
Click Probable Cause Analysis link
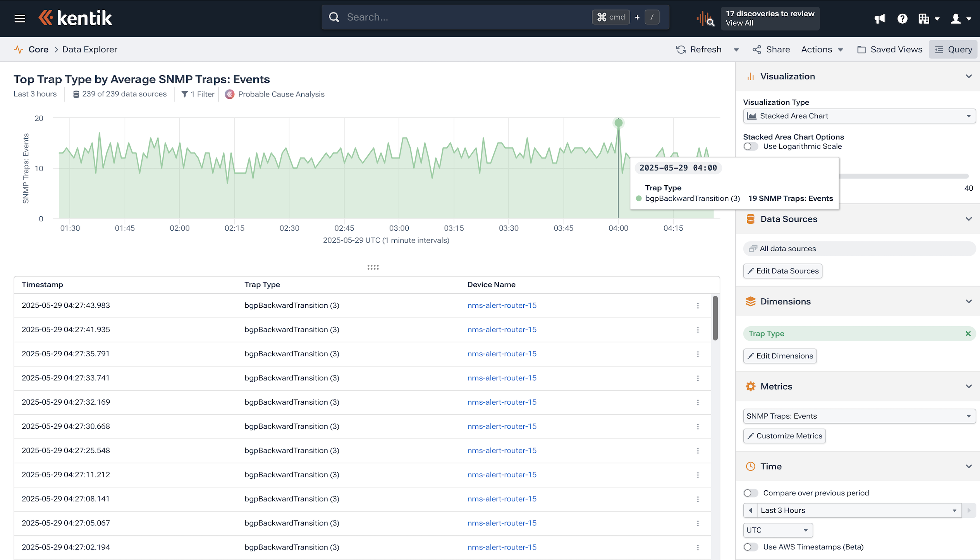coord(281,94)
